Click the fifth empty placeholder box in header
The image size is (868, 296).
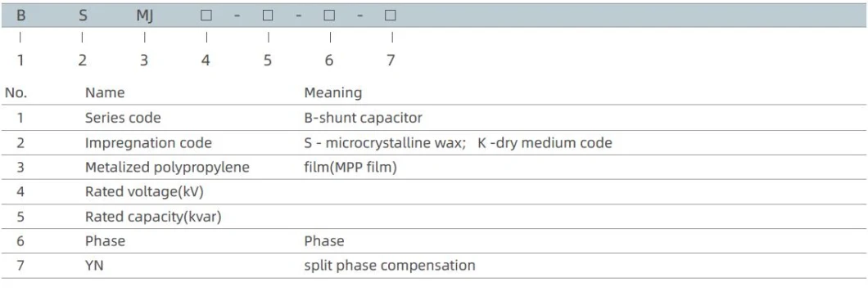pos(268,16)
